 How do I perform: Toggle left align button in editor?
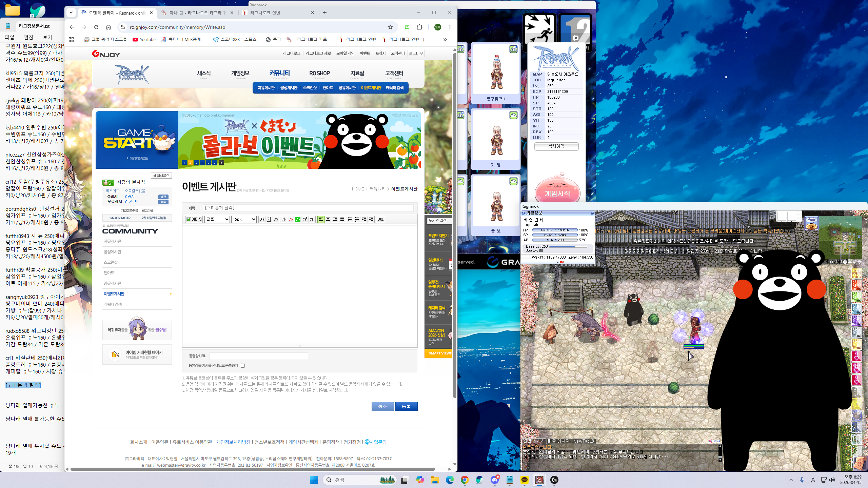point(321,219)
